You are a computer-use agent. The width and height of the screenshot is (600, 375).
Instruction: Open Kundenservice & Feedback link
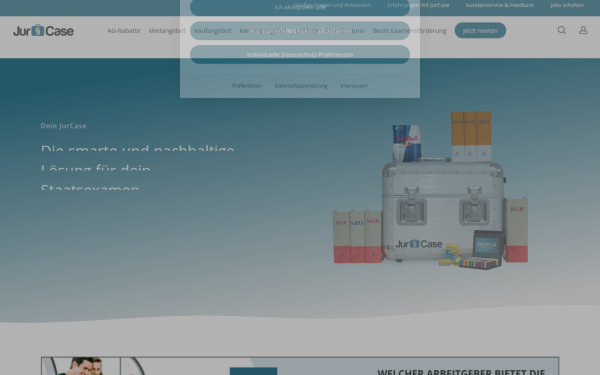coord(499,5)
